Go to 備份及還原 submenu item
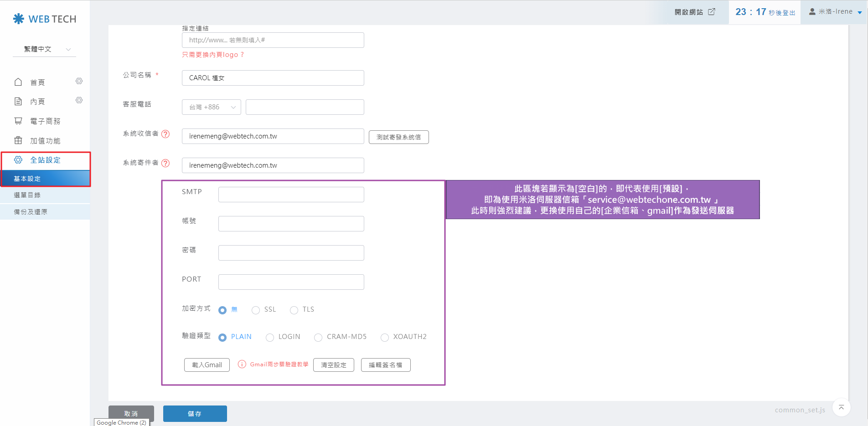Viewport: 868px width, 426px height. [31, 212]
